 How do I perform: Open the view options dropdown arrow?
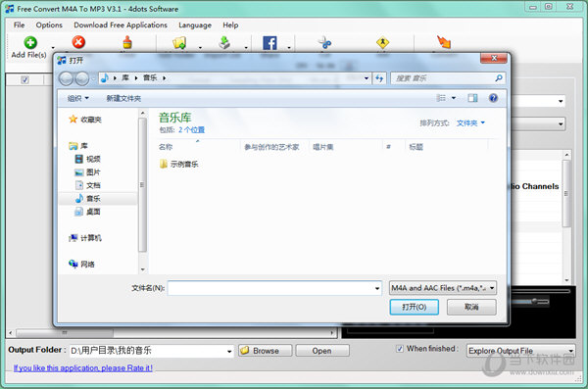pos(454,98)
